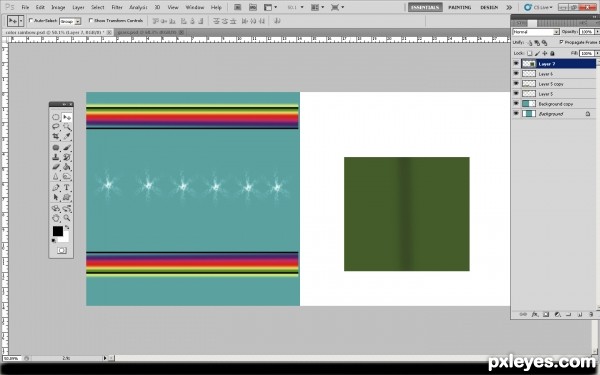
Task: Click the add layer style fx icon
Action: (x=535, y=315)
